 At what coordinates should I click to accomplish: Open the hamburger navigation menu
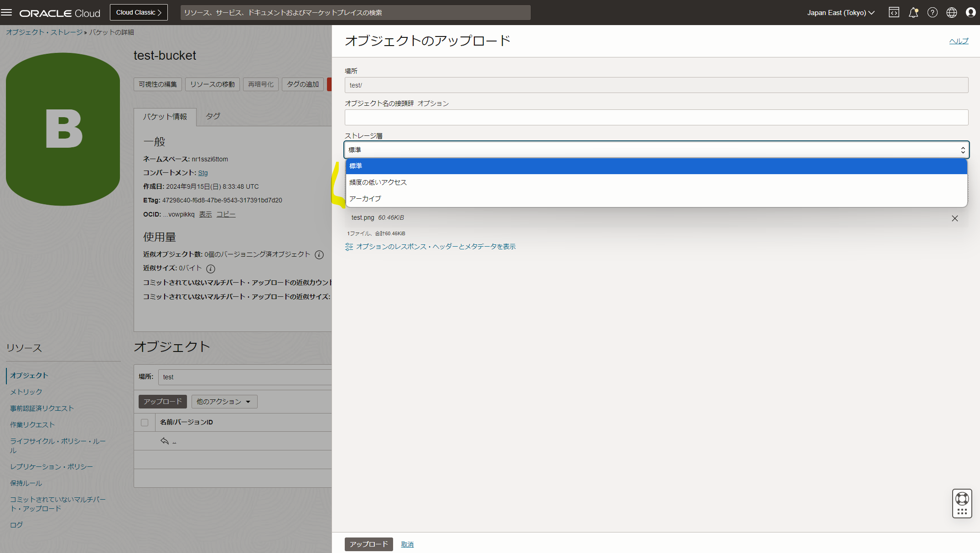click(6, 12)
